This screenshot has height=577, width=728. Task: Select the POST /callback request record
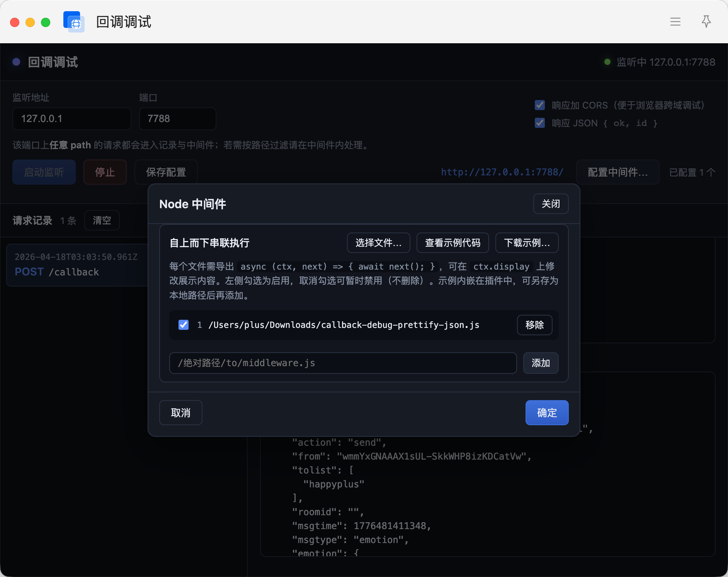[77, 265]
